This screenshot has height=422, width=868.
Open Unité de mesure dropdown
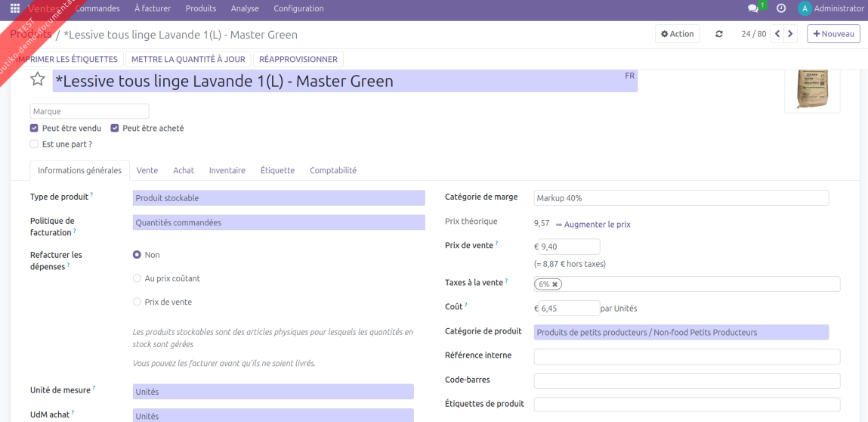273,392
